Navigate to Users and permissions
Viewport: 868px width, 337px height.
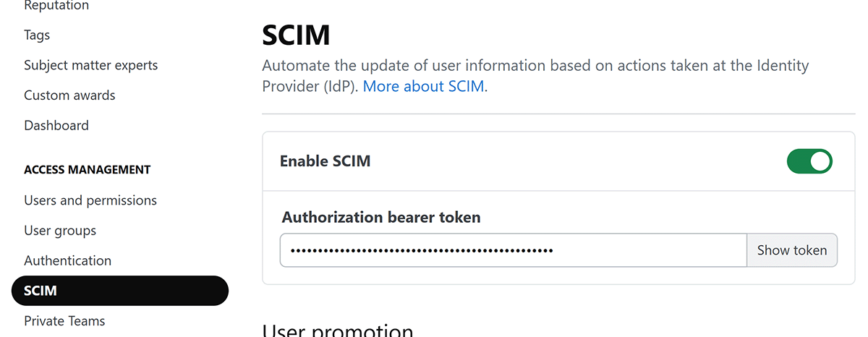pyautogui.click(x=90, y=200)
